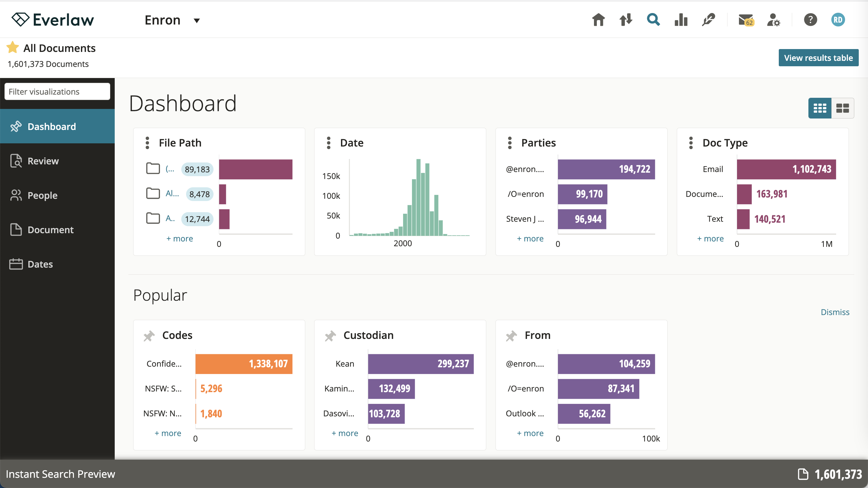Select the @enron 194,722 Parties bar
This screenshot has width=868, height=488.
click(606, 169)
